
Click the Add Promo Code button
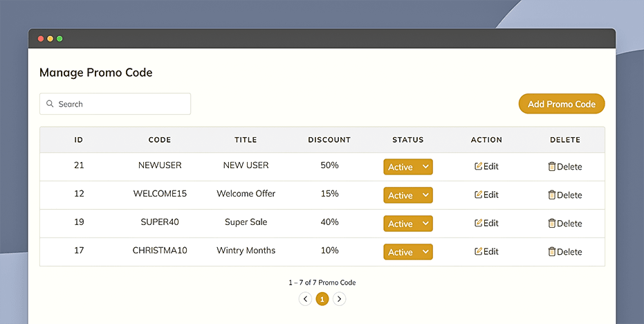click(x=562, y=104)
